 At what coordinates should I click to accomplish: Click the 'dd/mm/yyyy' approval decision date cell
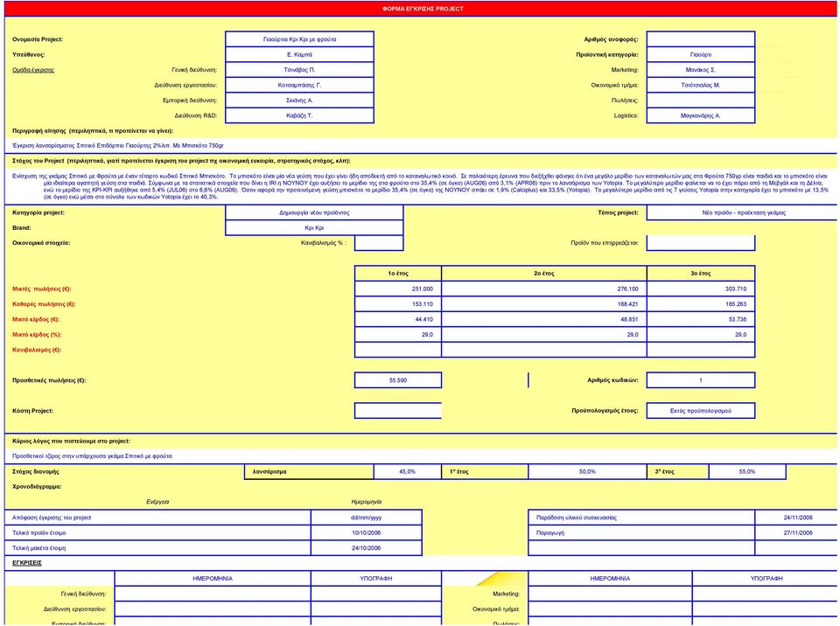pos(367,518)
